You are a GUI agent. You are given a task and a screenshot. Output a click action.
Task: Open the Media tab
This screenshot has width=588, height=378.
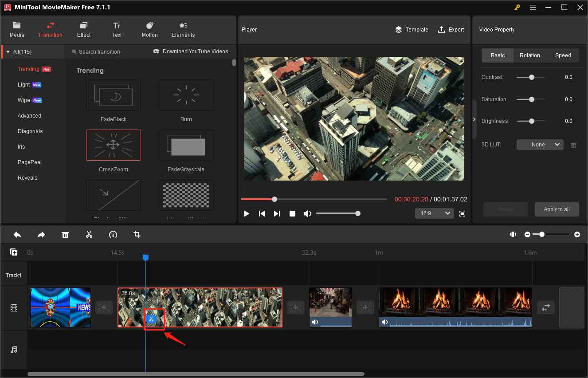(x=17, y=30)
